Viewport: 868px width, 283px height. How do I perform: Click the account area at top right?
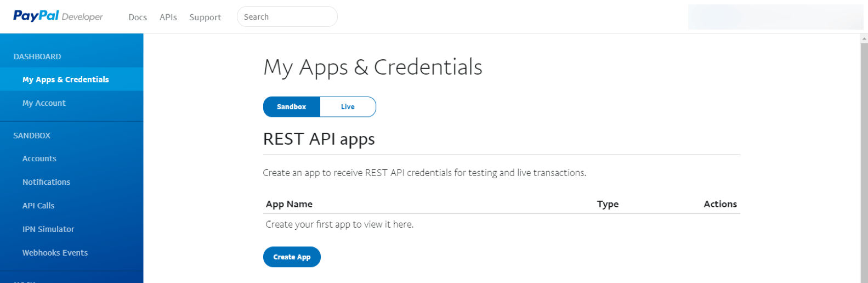point(775,17)
